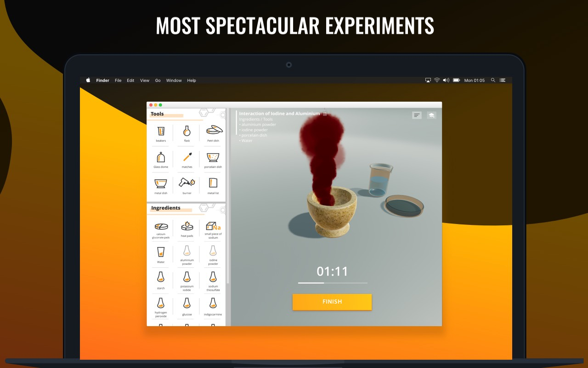Click the Tools panel heading
The image size is (588, 368).
click(x=157, y=114)
